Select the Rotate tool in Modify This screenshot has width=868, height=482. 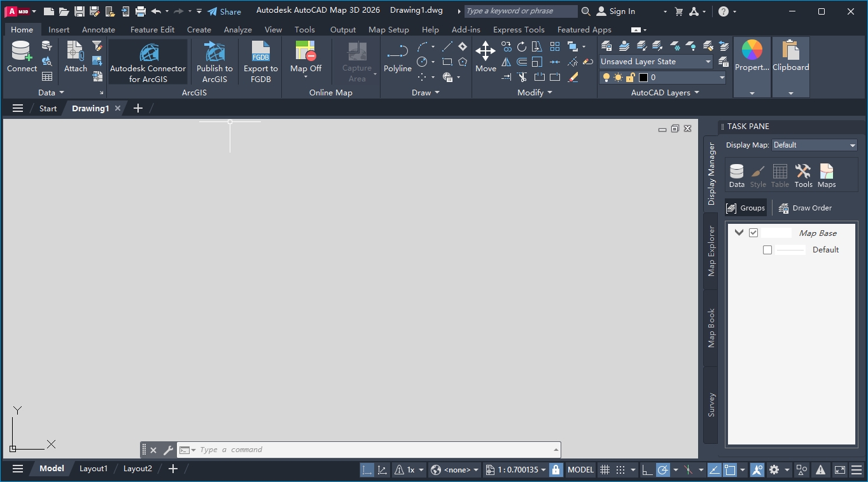[522, 46]
